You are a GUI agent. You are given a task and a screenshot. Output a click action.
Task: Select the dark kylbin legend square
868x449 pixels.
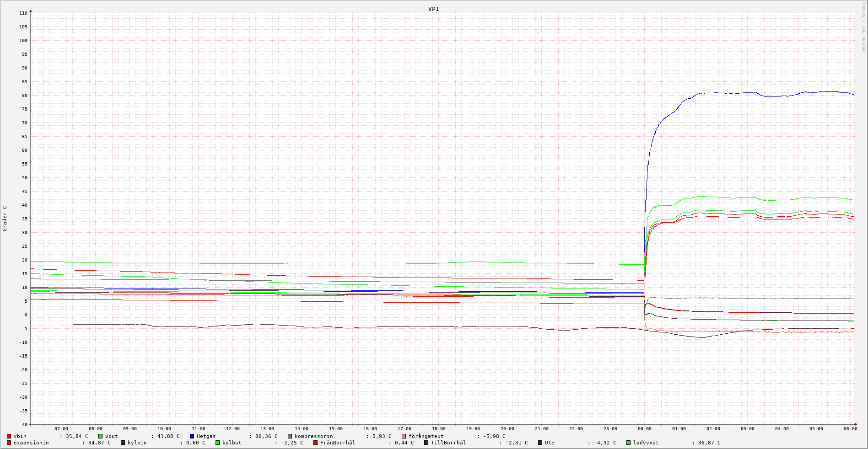[123, 443]
